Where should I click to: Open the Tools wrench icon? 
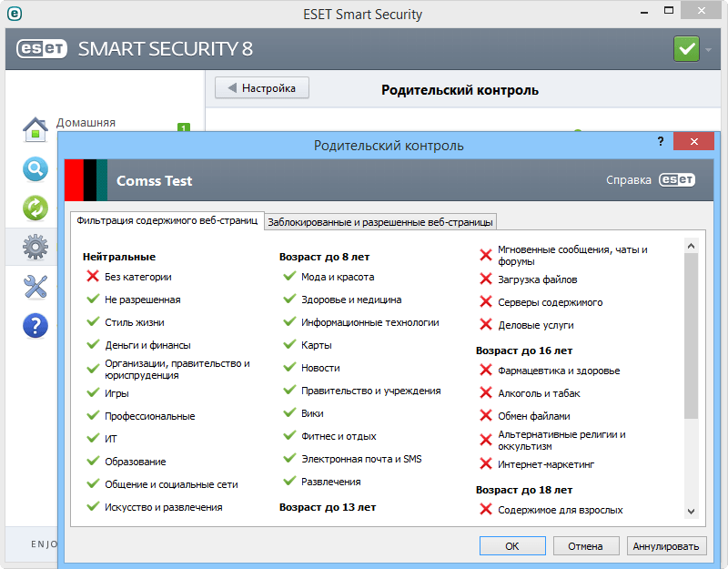(x=35, y=286)
